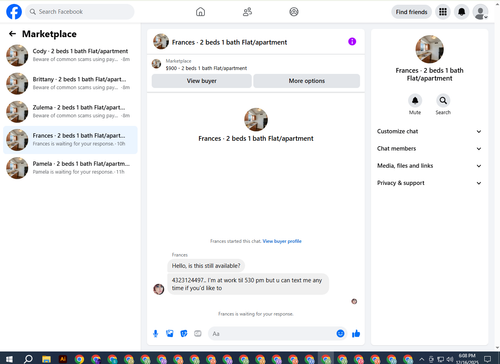Open Zulema's conversation
This screenshot has width=500, height=364.
click(70, 112)
